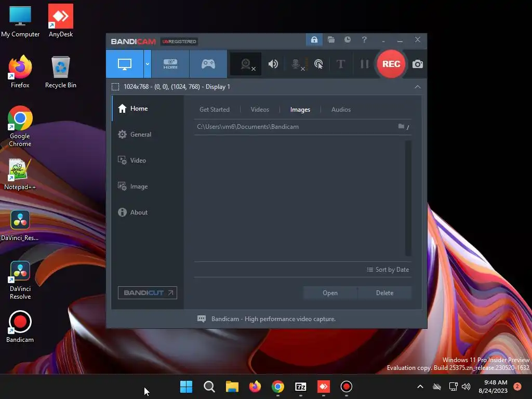
Task: Toggle mouse click effects icon
Action: pyautogui.click(x=318, y=64)
